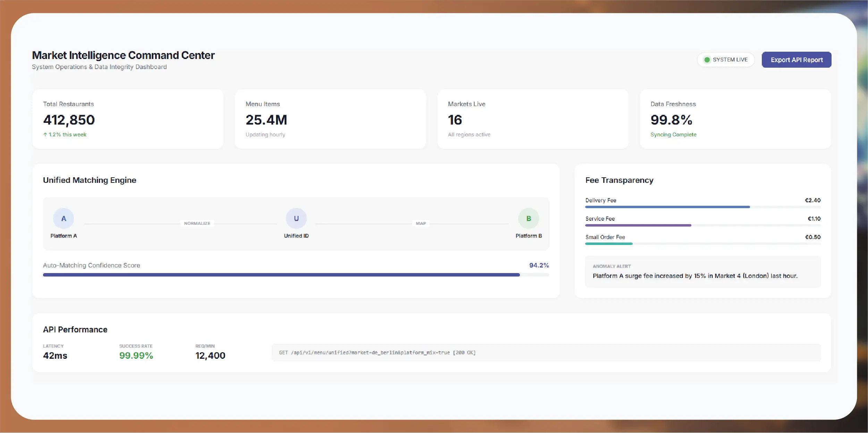Click the Platform B label text
Image resolution: width=868 pixels, height=433 pixels.
[x=529, y=236]
